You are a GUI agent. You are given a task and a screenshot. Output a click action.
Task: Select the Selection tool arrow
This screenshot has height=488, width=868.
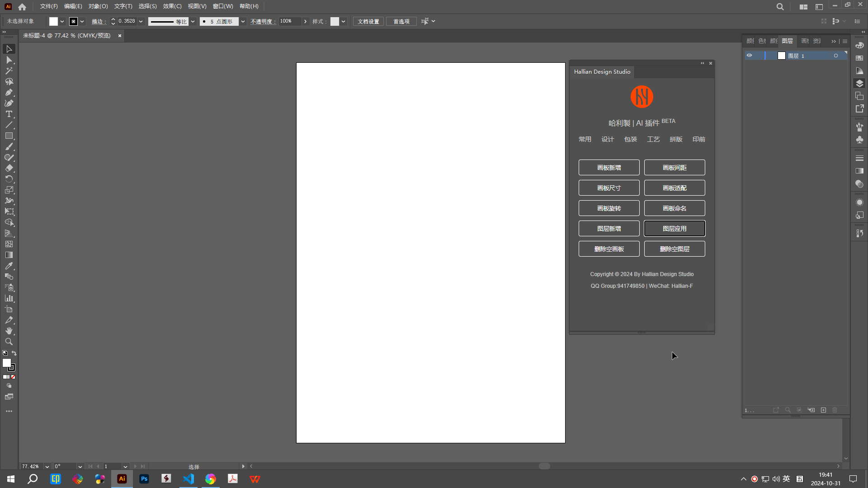tap(9, 49)
